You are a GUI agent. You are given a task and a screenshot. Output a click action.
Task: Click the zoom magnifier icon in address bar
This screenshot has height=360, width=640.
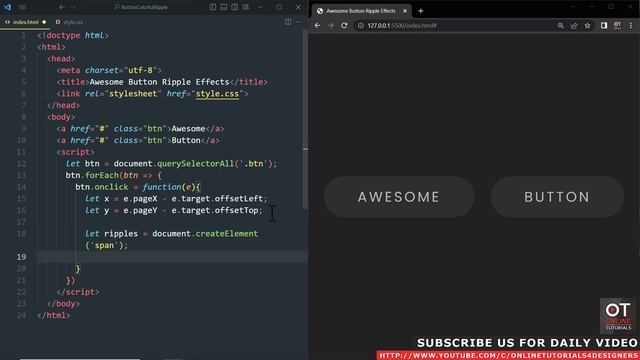(561, 25)
